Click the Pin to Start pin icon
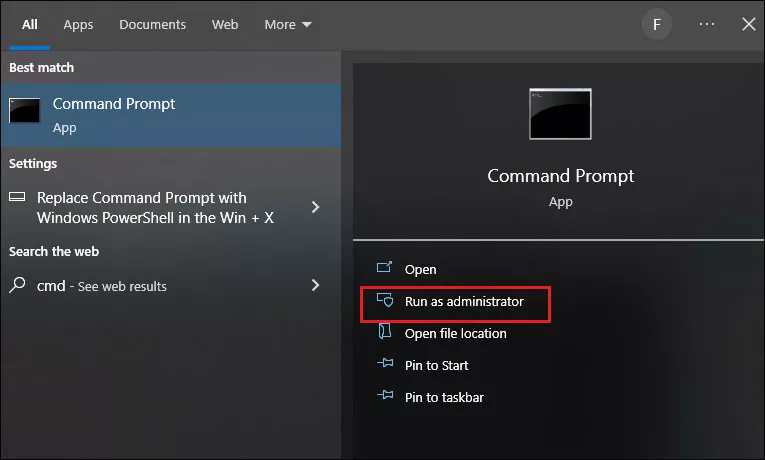765x460 pixels. point(385,363)
